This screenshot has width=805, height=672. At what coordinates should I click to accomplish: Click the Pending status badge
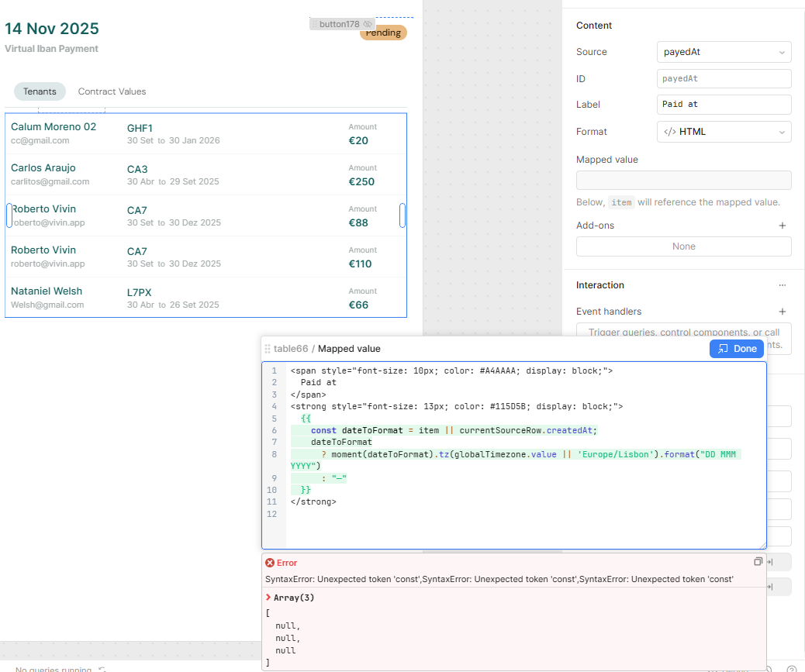[383, 33]
